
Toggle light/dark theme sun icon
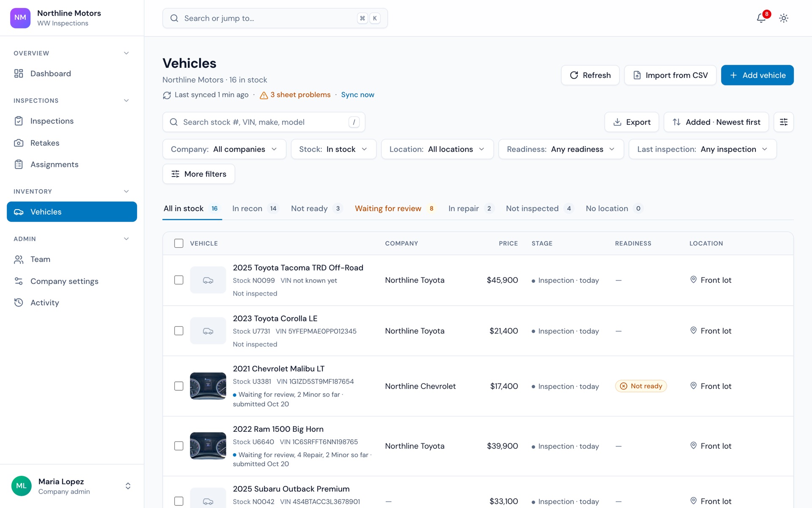(x=784, y=18)
